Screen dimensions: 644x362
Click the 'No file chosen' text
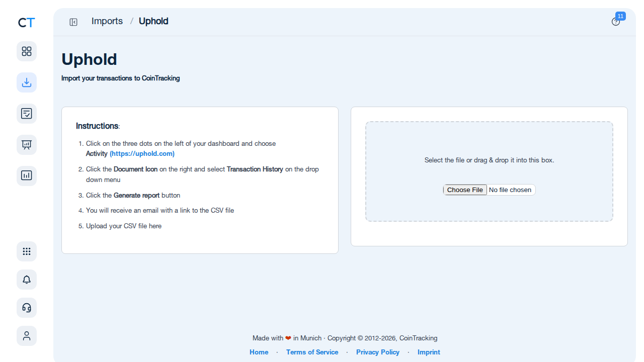click(x=510, y=190)
